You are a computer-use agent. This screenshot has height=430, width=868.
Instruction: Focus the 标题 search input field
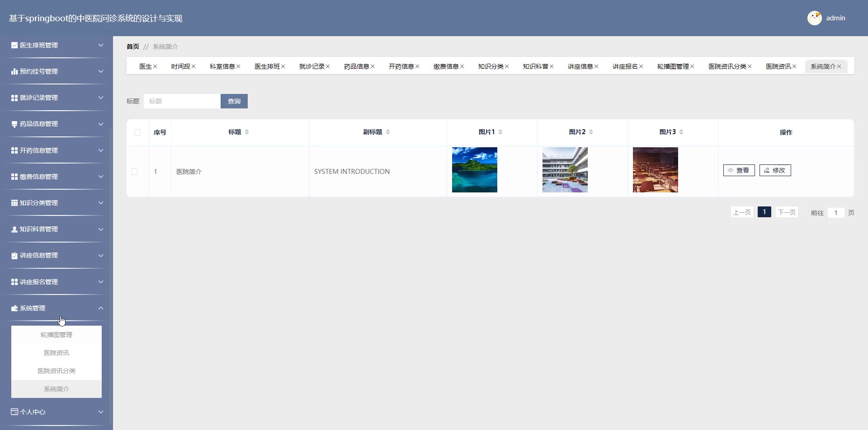(x=182, y=101)
